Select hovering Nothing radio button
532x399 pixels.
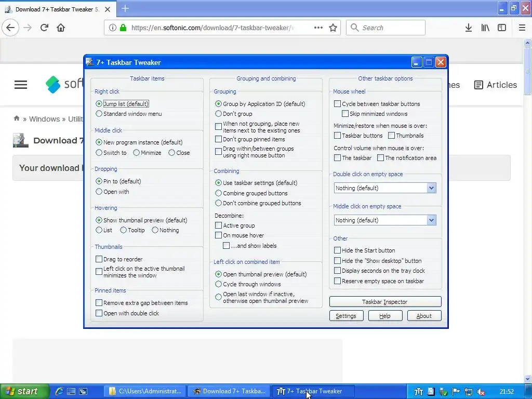(155, 230)
